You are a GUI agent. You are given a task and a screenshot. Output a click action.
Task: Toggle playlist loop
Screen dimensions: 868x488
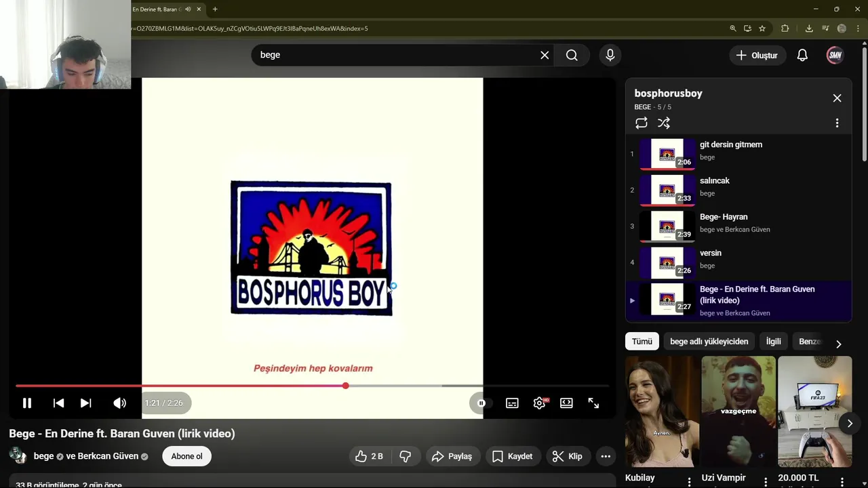coord(642,123)
